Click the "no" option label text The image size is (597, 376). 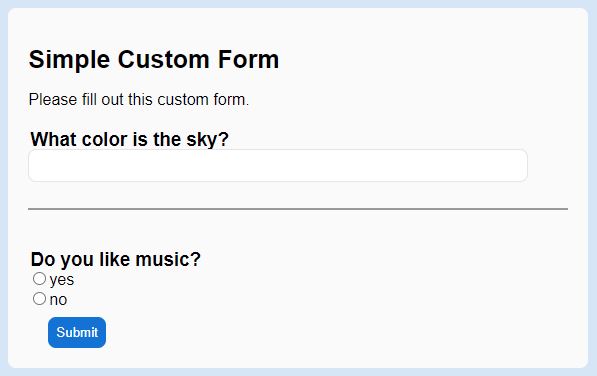58,300
